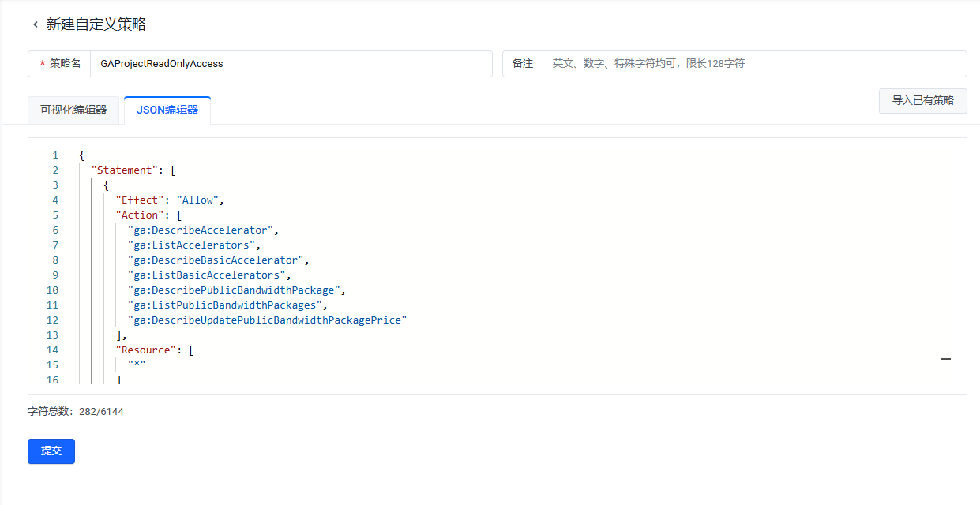Click line number 10 in the gutter
Viewport: 980px width, 505px height.
53,290
